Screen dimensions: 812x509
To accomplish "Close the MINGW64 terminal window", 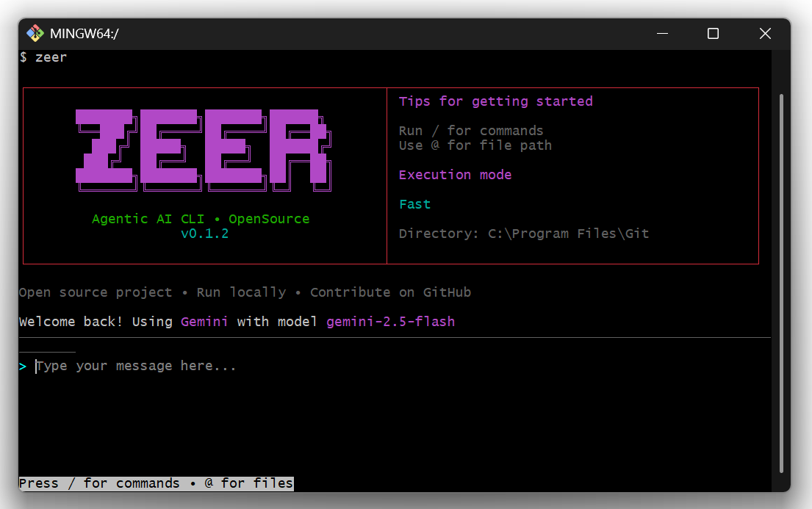I will (x=765, y=34).
